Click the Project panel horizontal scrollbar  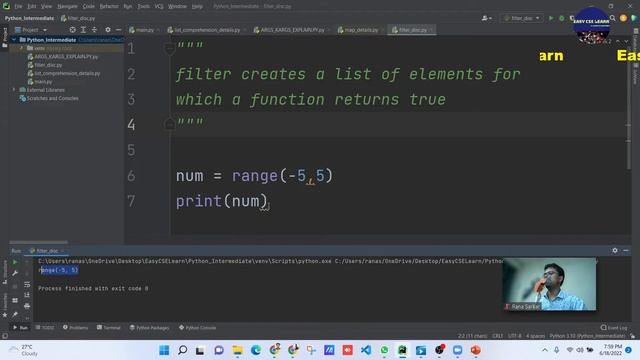click(x=38, y=242)
